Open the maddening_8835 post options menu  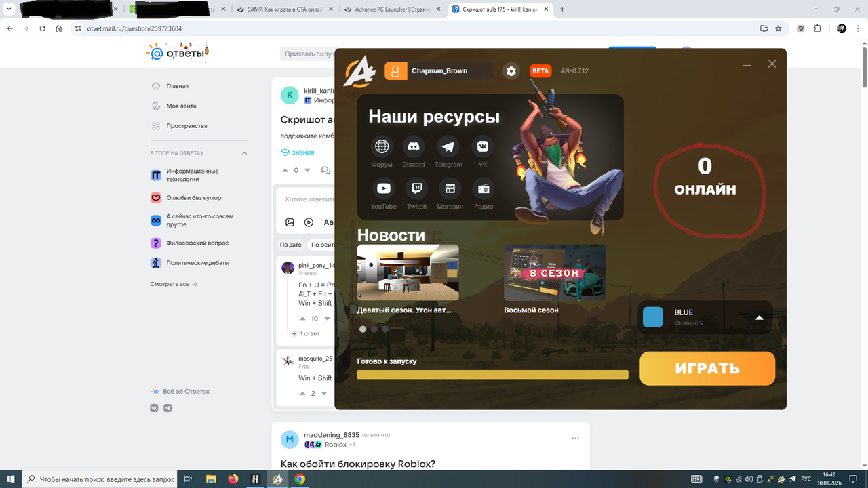tap(575, 439)
